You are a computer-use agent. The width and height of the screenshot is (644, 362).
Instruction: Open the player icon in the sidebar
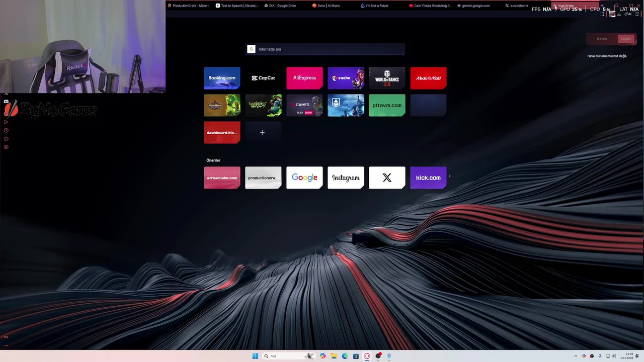[x=6, y=122]
